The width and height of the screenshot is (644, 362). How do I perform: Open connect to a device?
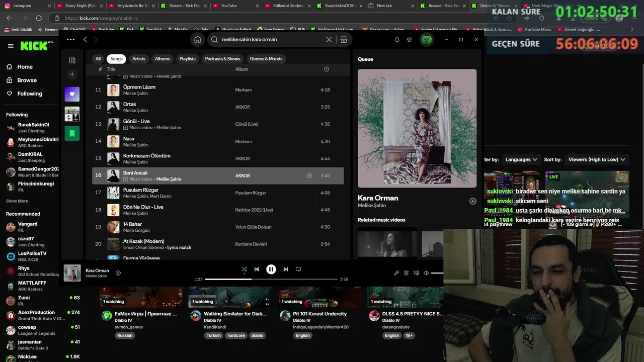tap(416, 273)
